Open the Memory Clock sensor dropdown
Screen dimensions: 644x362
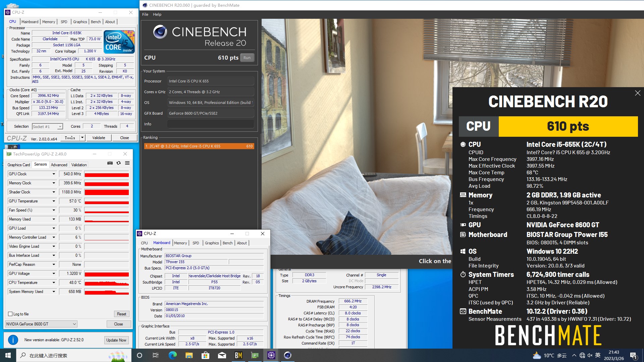tap(53, 183)
